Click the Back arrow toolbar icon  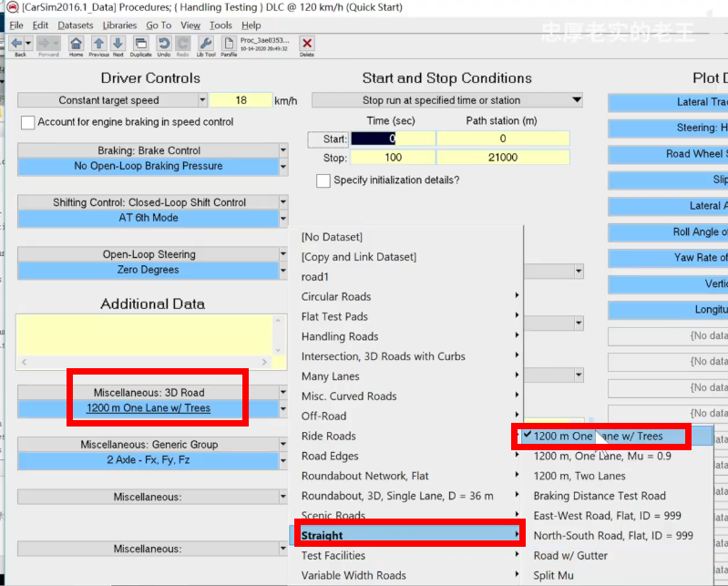coord(16,44)
